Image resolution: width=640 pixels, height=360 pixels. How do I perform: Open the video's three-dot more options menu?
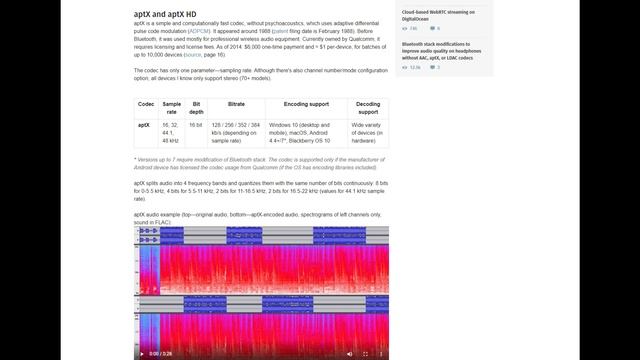381,354
